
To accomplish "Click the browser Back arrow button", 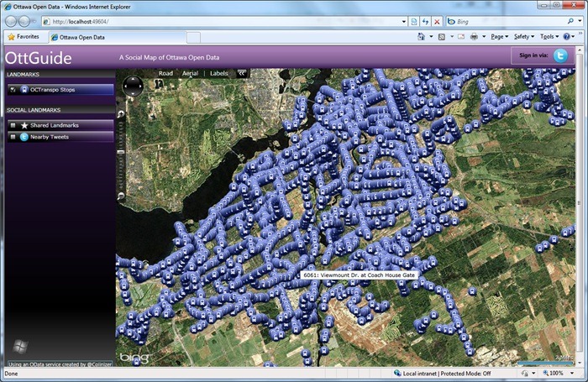I will coord(11,21).
